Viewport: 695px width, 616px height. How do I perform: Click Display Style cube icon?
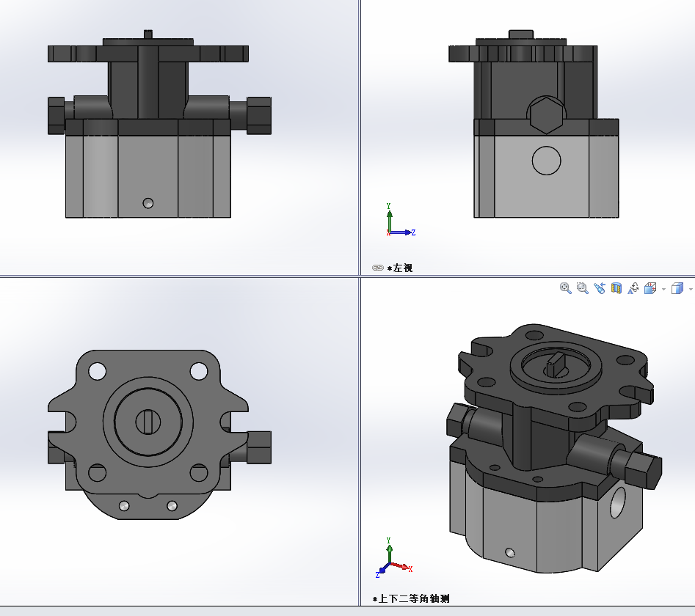click(x=677, y=288)
